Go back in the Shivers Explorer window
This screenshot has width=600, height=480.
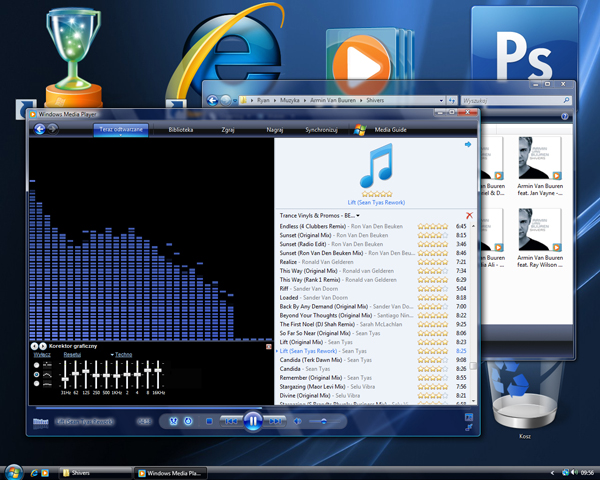[212, 100]
